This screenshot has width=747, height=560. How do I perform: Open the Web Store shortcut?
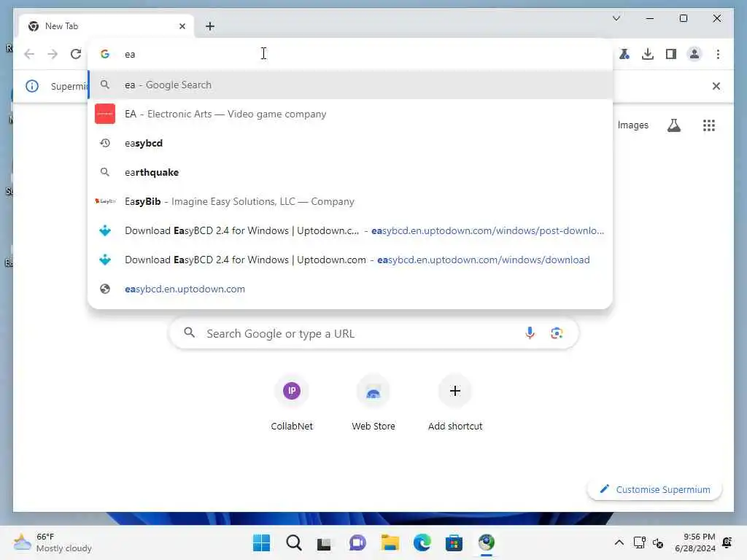(x=373, y=402)
